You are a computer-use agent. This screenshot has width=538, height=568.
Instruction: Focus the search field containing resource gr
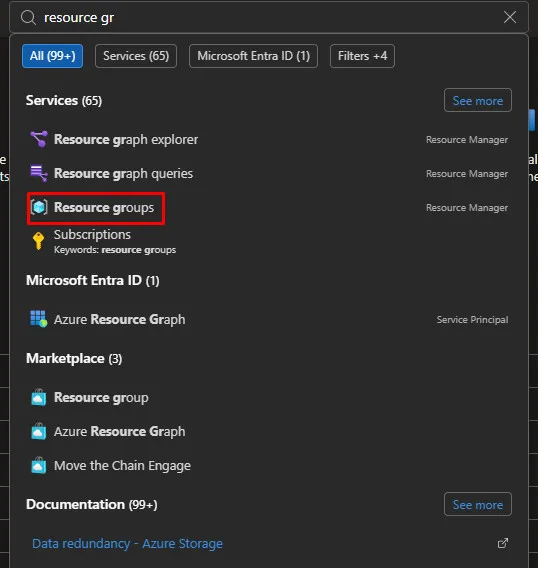tap(269, 17)
